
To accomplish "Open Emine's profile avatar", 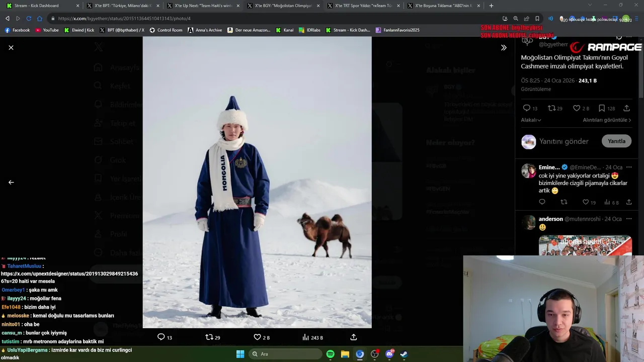I will pyautogui.click(x=528, y=171).
